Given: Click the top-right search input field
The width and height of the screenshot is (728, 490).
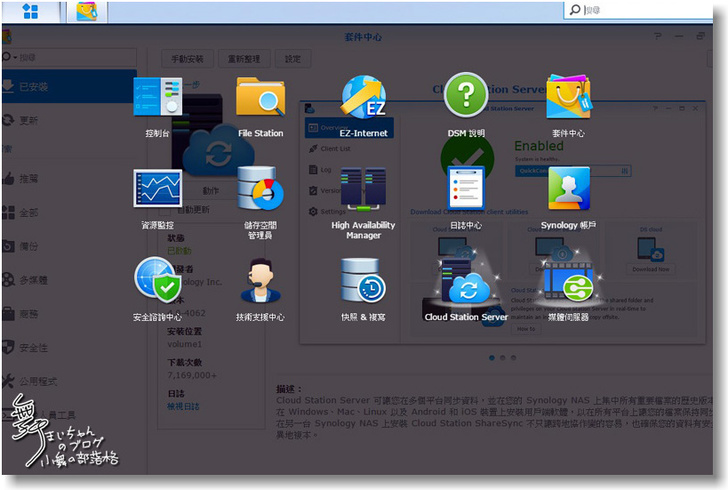Looking at the screenshot, I should 650,10.
